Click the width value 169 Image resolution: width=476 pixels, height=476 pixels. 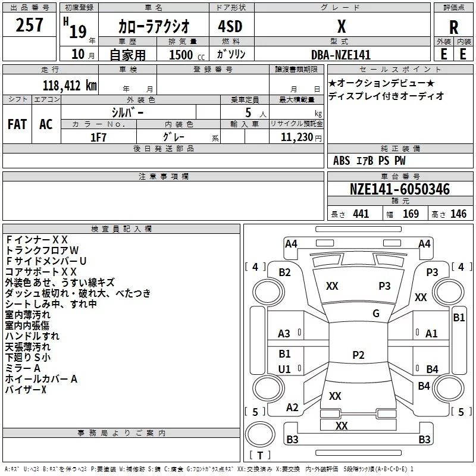pos(411,214)
